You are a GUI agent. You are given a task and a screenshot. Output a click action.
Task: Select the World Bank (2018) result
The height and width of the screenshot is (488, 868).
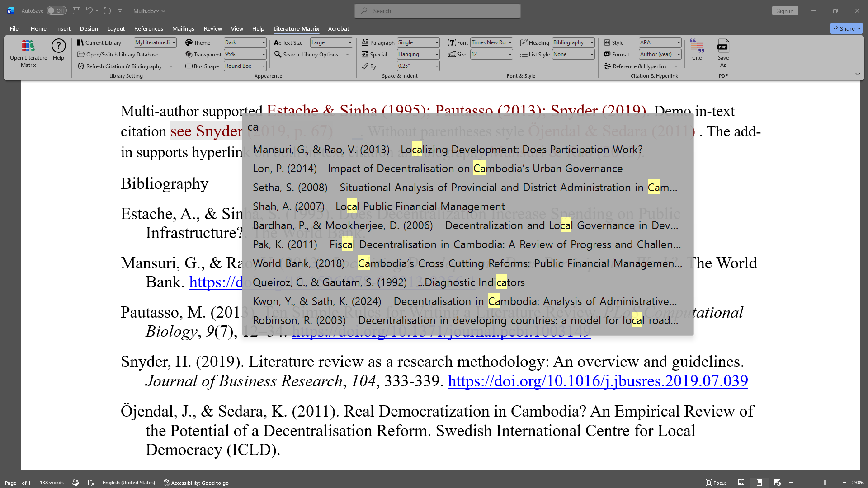pyautogui.click(x=467, y=263)
